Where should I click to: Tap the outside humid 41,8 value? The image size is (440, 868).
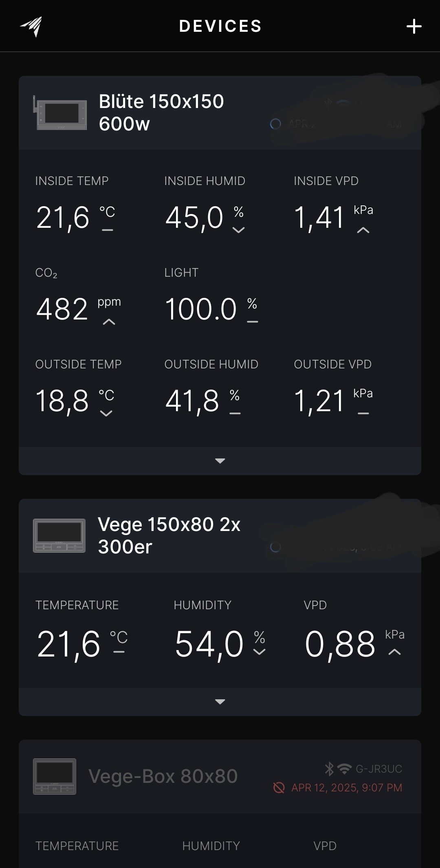click(x=192, y=401)
